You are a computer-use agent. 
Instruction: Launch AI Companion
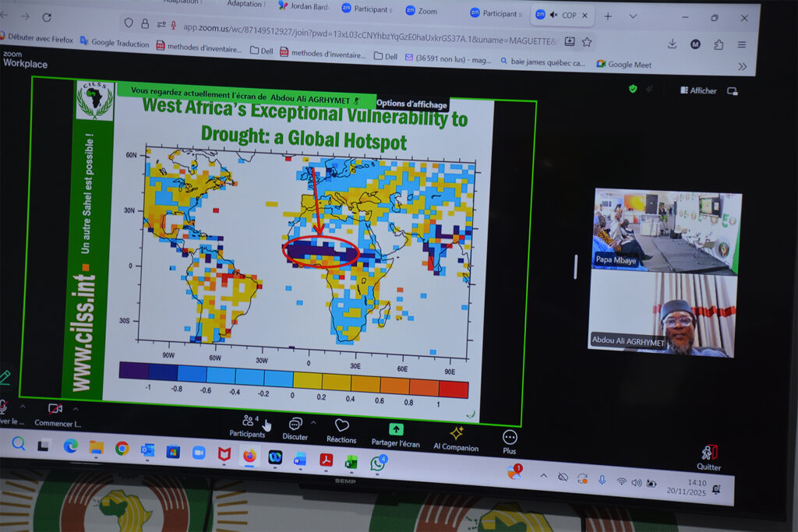pos(457,435)
